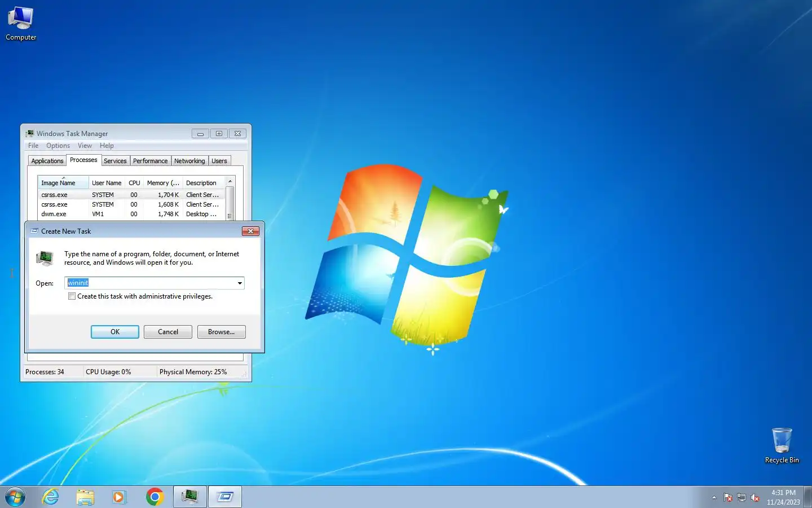
Task: Switch to the Services tab
Action: click(x=115, y=161)
